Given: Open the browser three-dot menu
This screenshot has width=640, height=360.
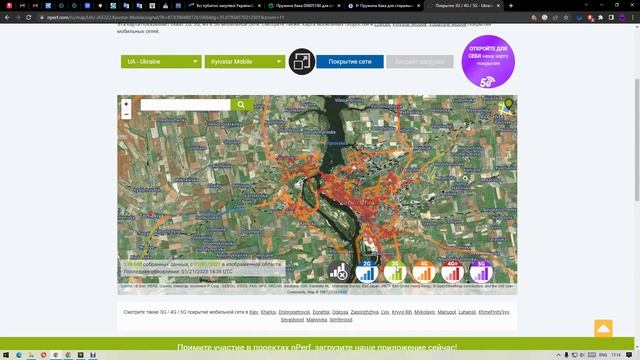Looking at the screenshot, I should [633, 18].
